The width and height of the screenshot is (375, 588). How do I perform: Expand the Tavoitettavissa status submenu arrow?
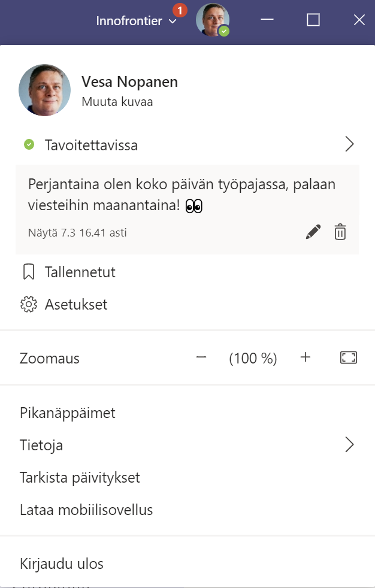pos(350,144)
